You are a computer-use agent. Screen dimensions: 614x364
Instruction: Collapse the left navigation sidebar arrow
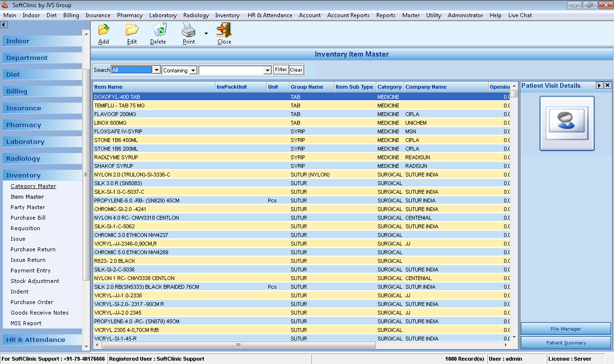(x=4, y=24)
